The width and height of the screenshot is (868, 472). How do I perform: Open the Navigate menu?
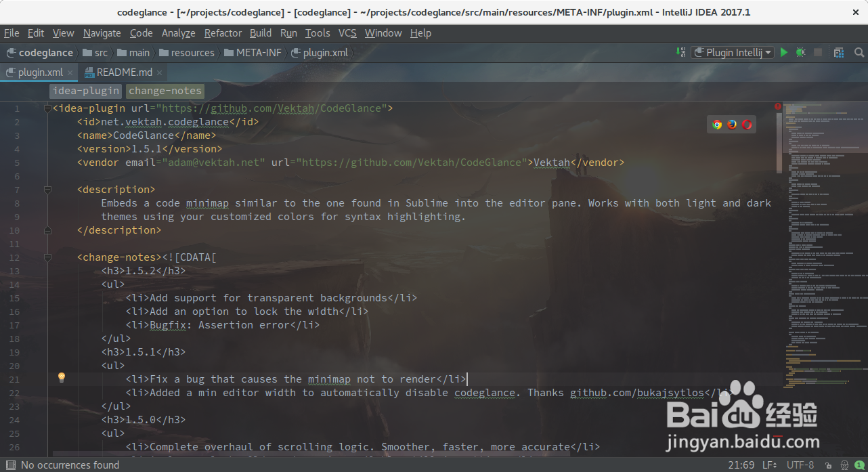point(102,33)
